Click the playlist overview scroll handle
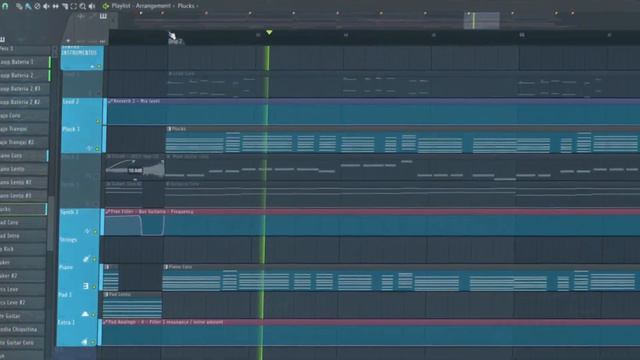This screenshot has height=360, width=640. click(482, 20)
